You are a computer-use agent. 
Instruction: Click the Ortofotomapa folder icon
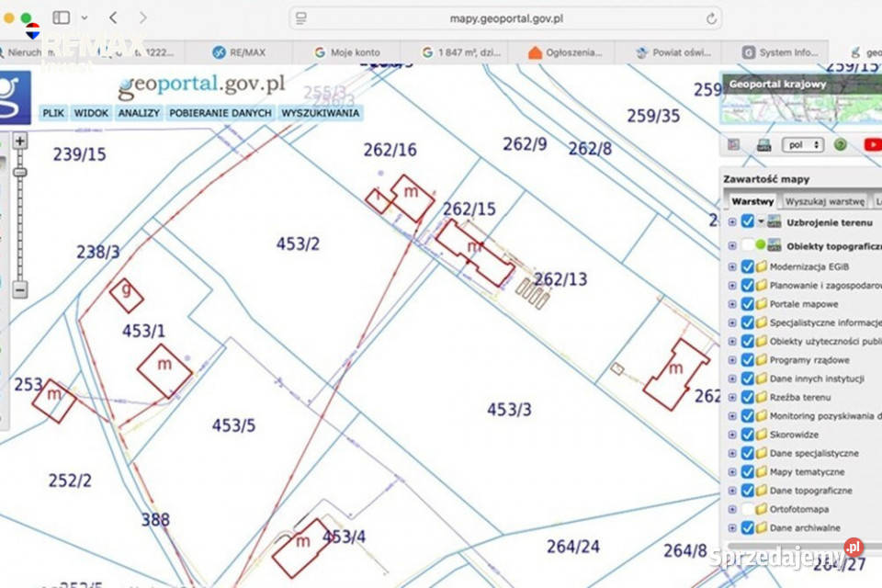point(762,509)
